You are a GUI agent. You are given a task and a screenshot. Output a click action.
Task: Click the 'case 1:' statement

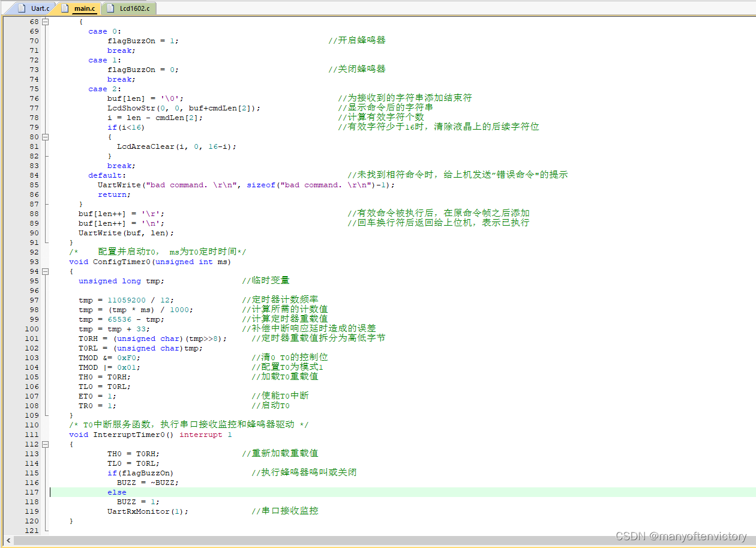(x=105, y=60)
